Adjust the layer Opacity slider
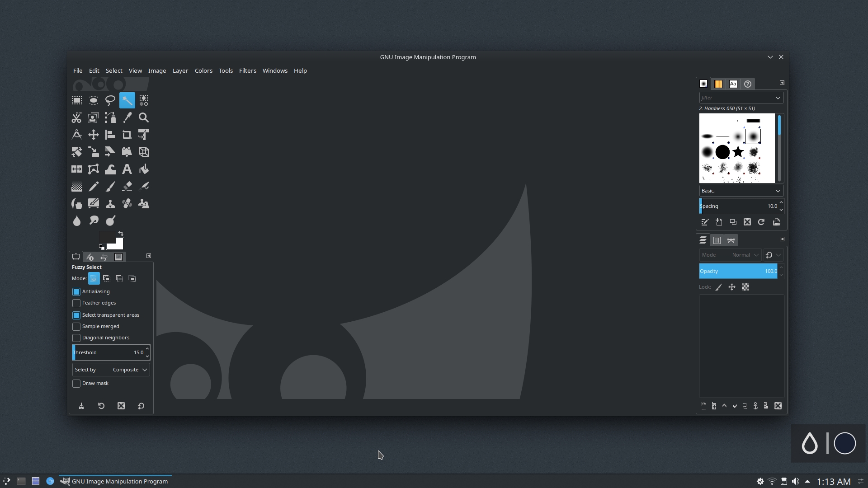Viewport: 868px width, 488px height. tap(738, 271)
